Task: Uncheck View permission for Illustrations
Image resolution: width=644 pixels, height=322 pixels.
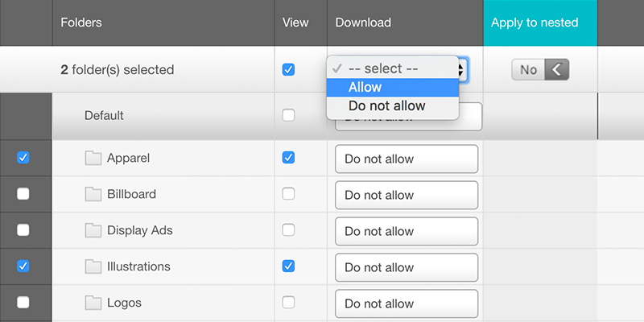Action: pyautogui.click(x=288, y=266)
